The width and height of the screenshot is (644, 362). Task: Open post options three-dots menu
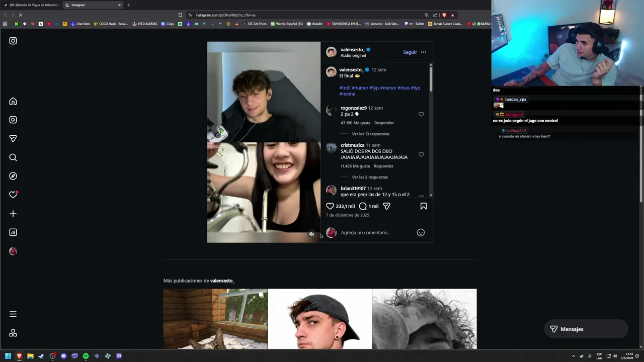coord(423,52)
